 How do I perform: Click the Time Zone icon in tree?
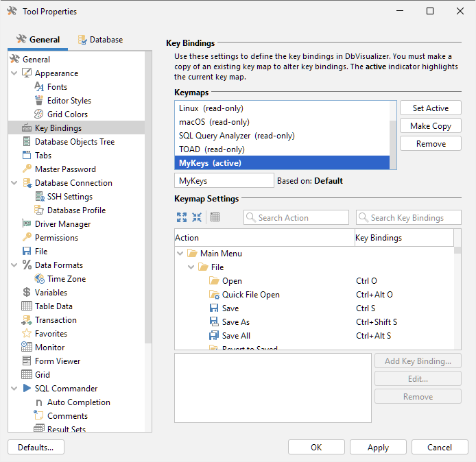tap(40, 279)
